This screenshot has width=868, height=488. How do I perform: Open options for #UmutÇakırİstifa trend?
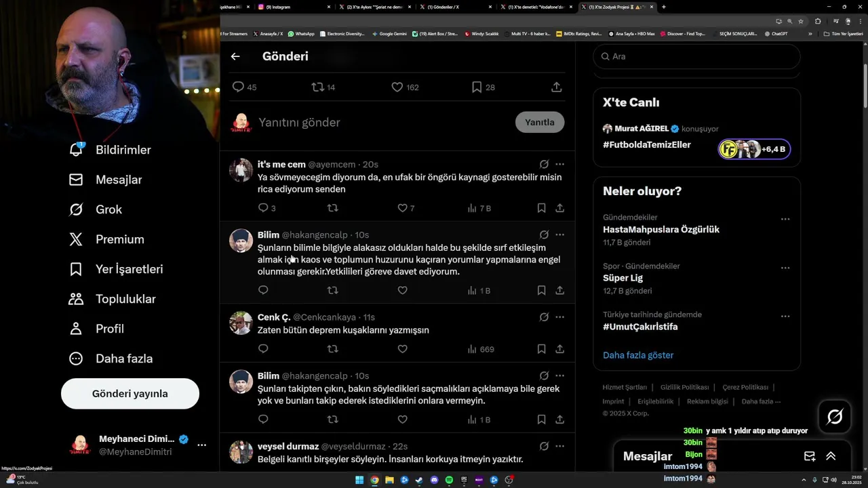[x=785, y=317]
